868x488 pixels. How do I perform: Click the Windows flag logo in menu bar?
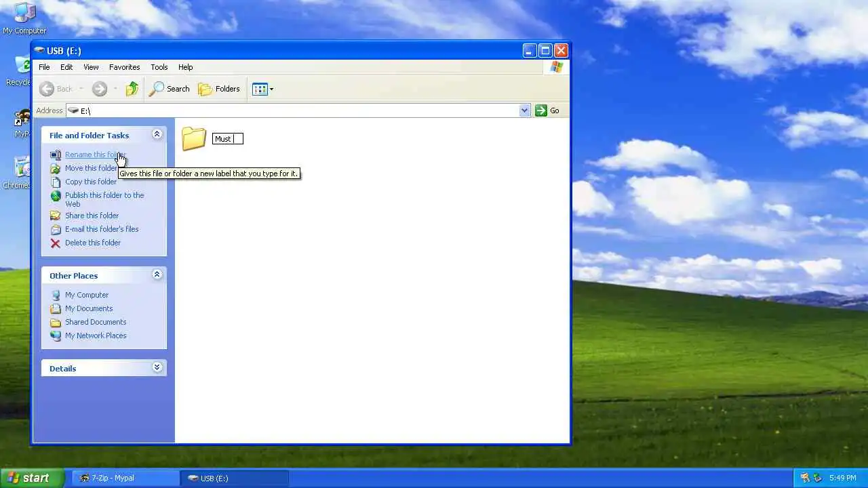(557, 67)
